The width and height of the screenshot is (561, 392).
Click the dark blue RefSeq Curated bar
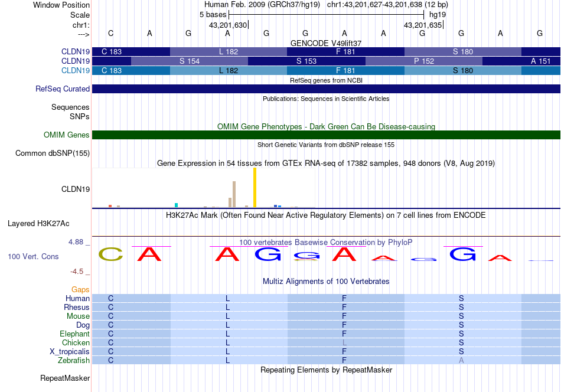[x=326, y=89]
